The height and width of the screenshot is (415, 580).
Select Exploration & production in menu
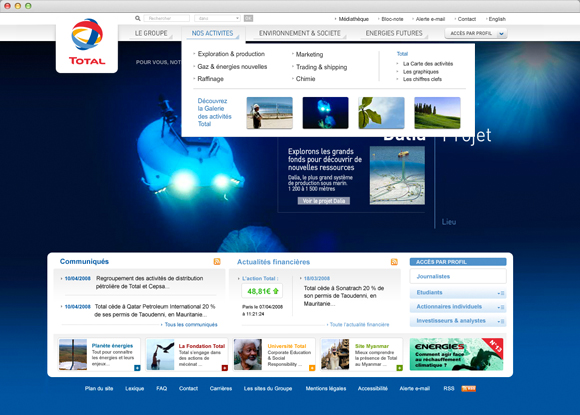point(231,54)
